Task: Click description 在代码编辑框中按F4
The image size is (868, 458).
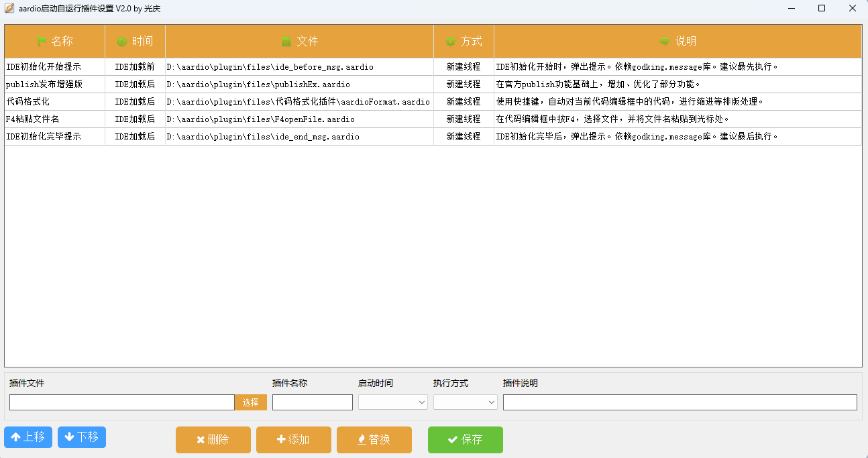Action: coord(612,119)
